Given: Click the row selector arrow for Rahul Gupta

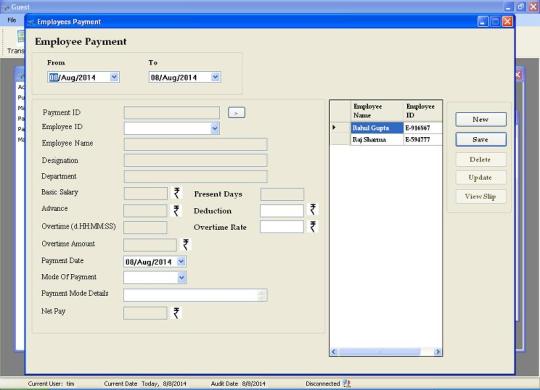Looking at the screenshot, I should click(x=340, y=128).
